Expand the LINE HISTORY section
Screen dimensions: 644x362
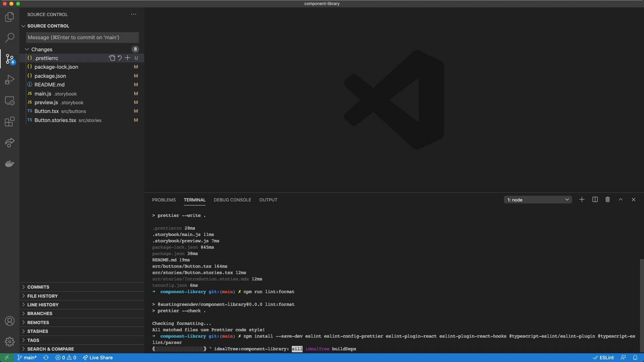(x=82, y=305)
